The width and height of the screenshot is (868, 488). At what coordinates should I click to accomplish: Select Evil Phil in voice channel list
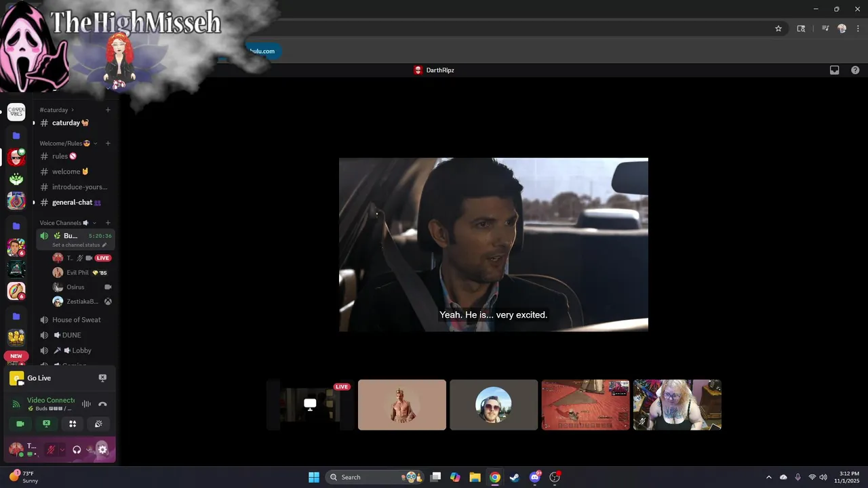pos(81,272)
